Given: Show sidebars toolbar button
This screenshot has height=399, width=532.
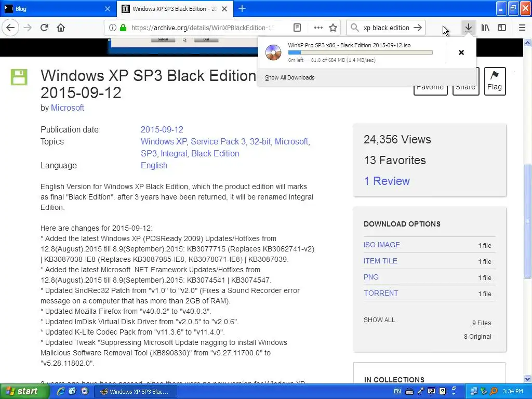Looking at the screenshot, I should 502,28.
